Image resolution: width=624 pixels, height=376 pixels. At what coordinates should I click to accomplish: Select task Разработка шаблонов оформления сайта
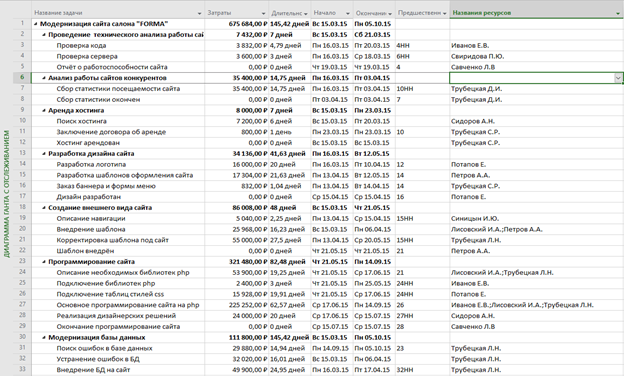pos(125,175)
